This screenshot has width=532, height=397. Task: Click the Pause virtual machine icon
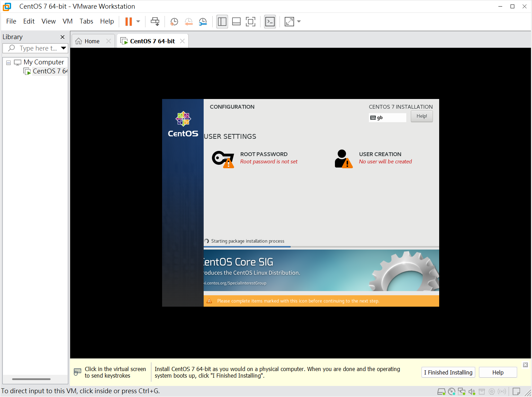point(128,21)
